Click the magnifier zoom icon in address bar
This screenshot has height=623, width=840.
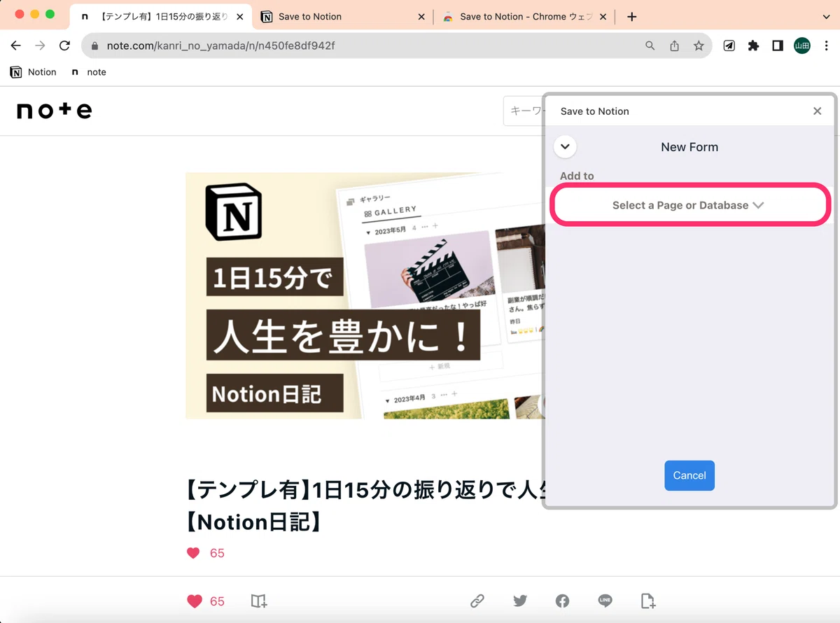coord(650,45)
